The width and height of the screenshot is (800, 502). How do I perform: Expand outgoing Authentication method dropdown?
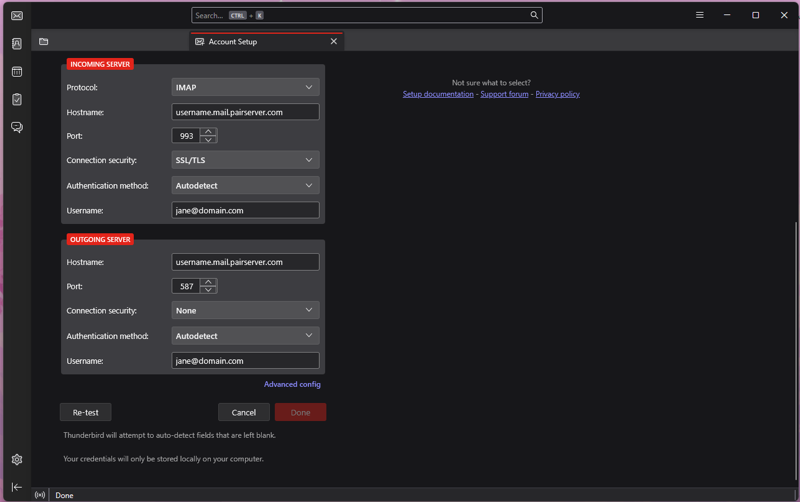245,336
